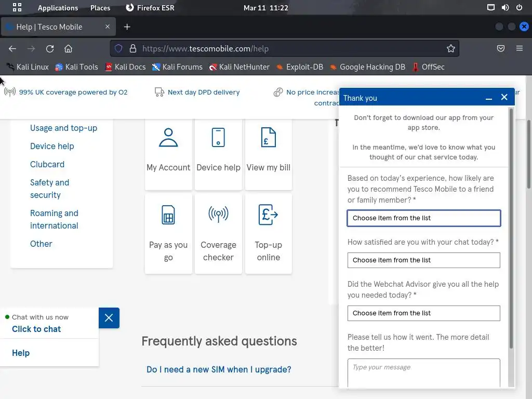Open the Kali Docs bookmark
The height and width of the screenshot is (399, 532).
[x=125, y=67]
